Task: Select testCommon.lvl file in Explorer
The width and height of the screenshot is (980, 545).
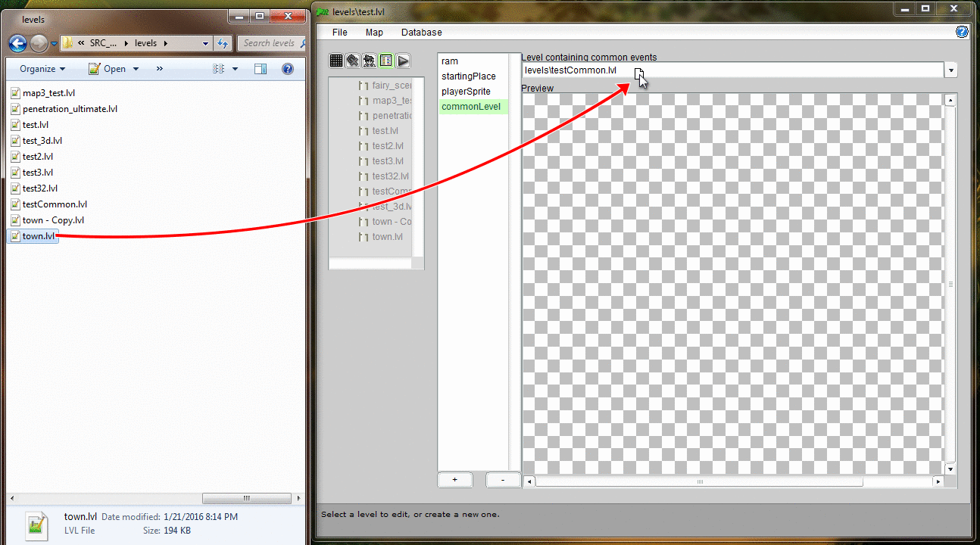Action: click(x=55, y=204)
